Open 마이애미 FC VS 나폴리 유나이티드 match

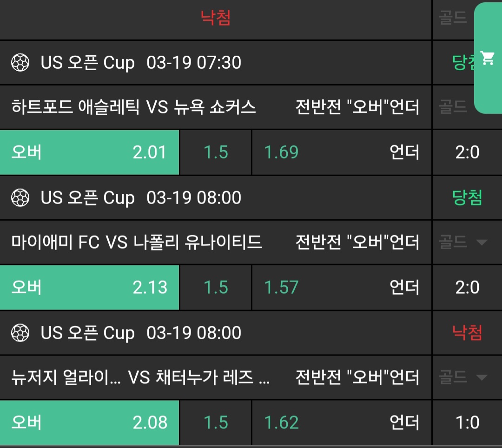(137, 242)
